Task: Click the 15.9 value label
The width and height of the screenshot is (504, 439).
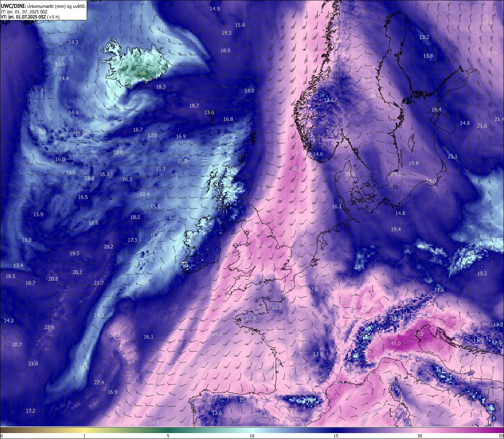Action: (x=38, y=214)
